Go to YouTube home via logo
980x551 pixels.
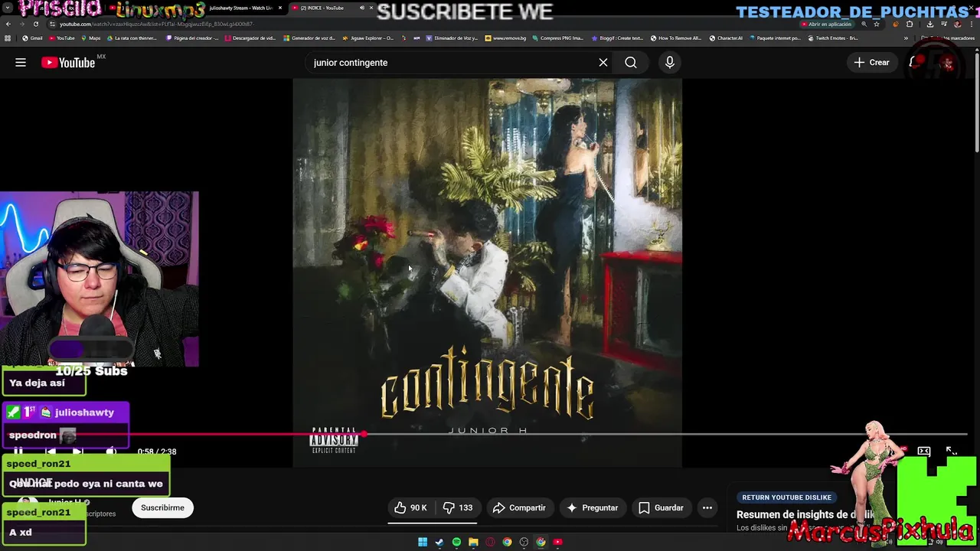pyautogui.click(x=69, y=63)
